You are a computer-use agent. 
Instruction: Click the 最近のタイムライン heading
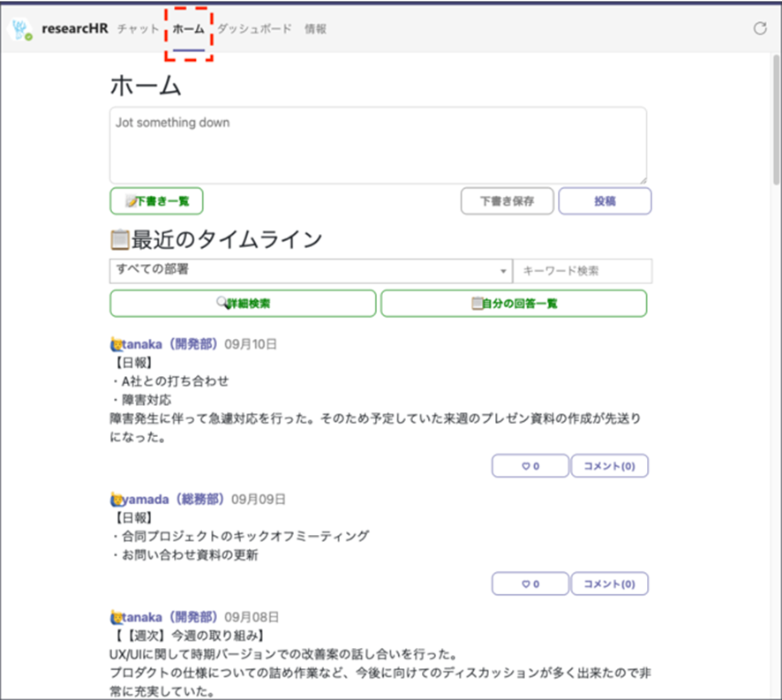click(216, 239)
